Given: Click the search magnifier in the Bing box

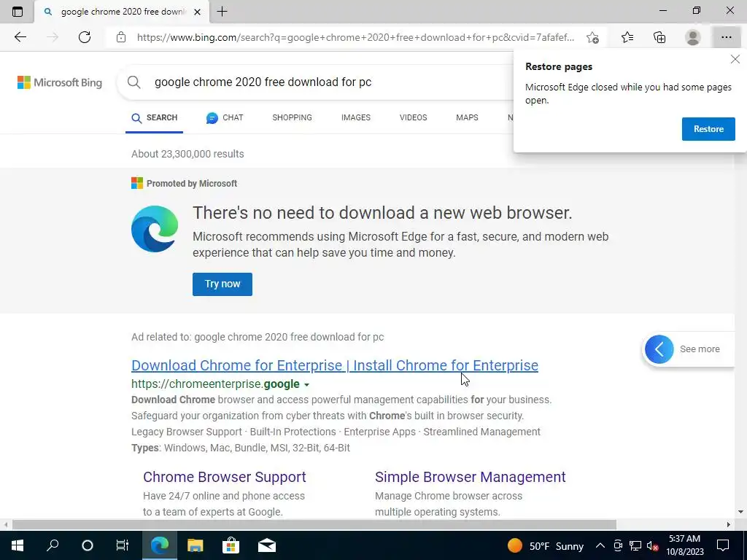Looking at the screenshot, I should [x=134, y=82].
